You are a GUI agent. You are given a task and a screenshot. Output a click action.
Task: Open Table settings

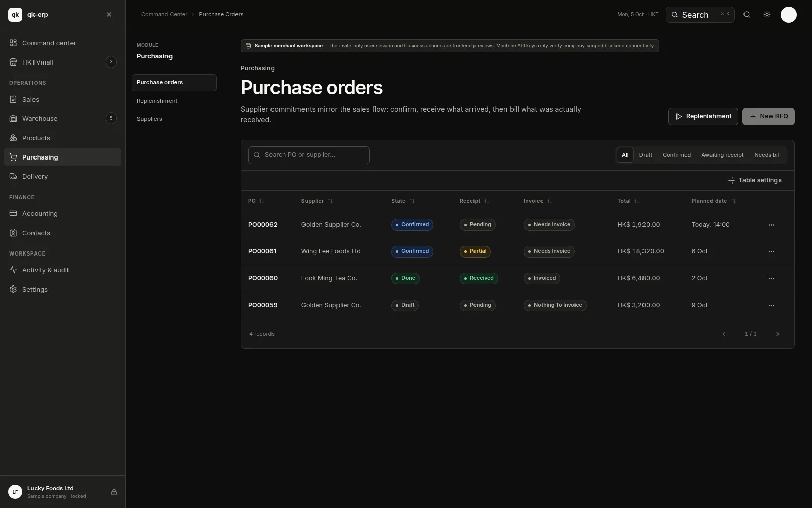pyautogui.click(x=755, y=180)
